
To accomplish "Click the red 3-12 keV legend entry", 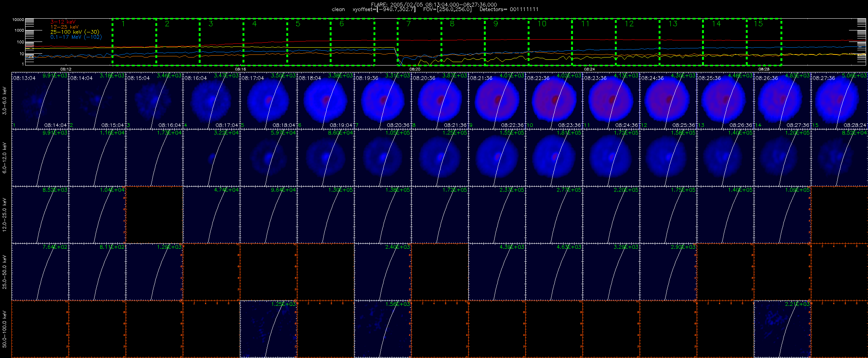I will pos(63,22).
